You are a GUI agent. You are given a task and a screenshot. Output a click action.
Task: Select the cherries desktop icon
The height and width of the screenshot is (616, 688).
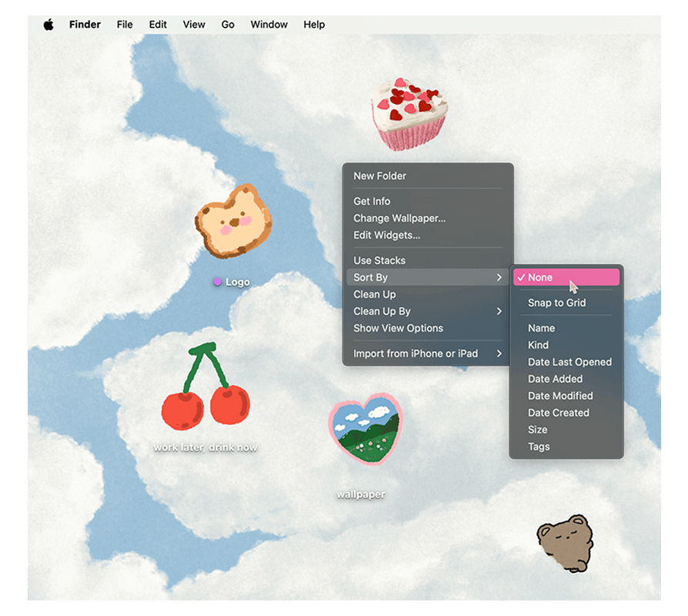205,386
